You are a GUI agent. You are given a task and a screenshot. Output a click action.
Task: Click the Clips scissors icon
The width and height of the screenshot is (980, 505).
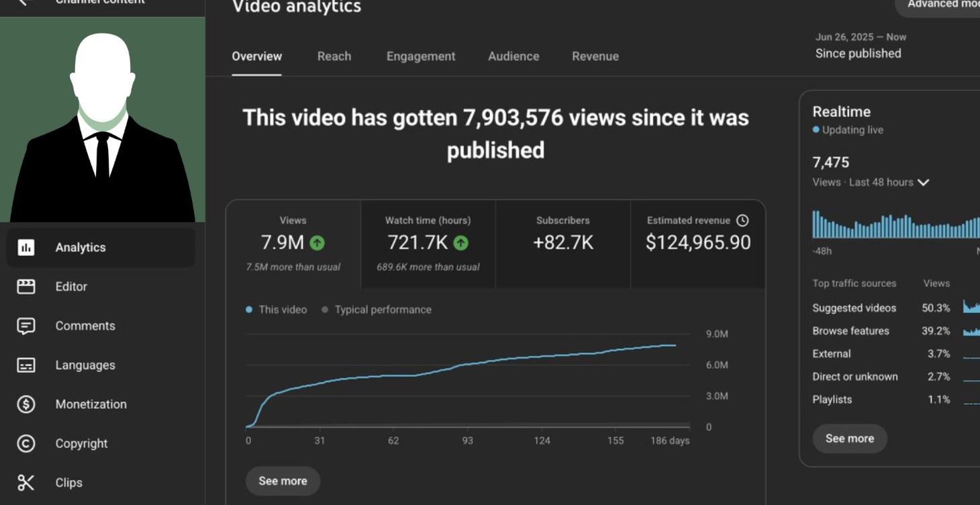pyautogui.click(x=26, y=482)
